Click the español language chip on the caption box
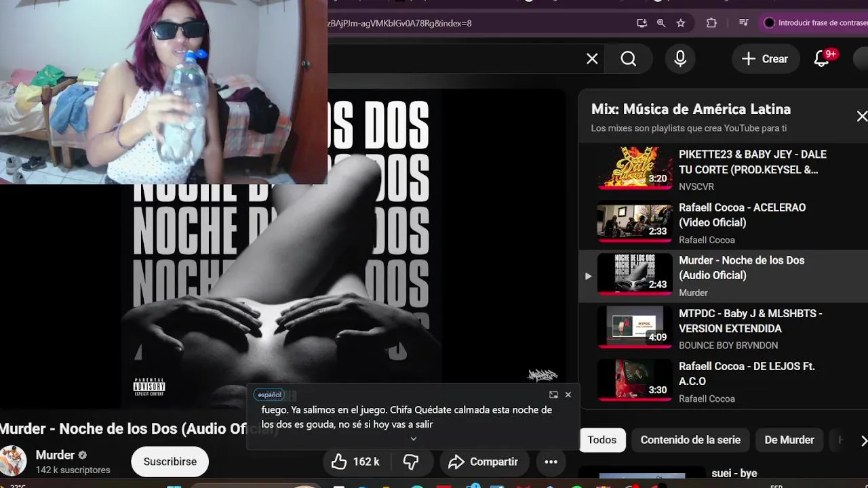 click(x=269, y=394)
